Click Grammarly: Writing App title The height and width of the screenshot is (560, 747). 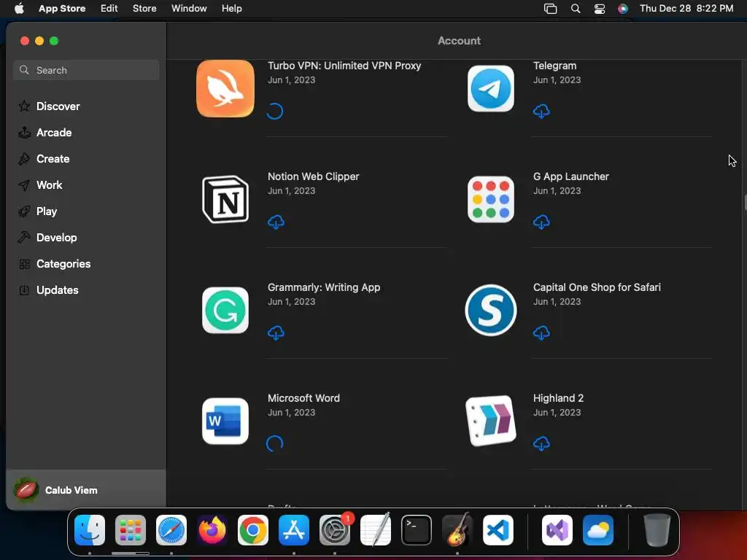(x=324, y=287)
